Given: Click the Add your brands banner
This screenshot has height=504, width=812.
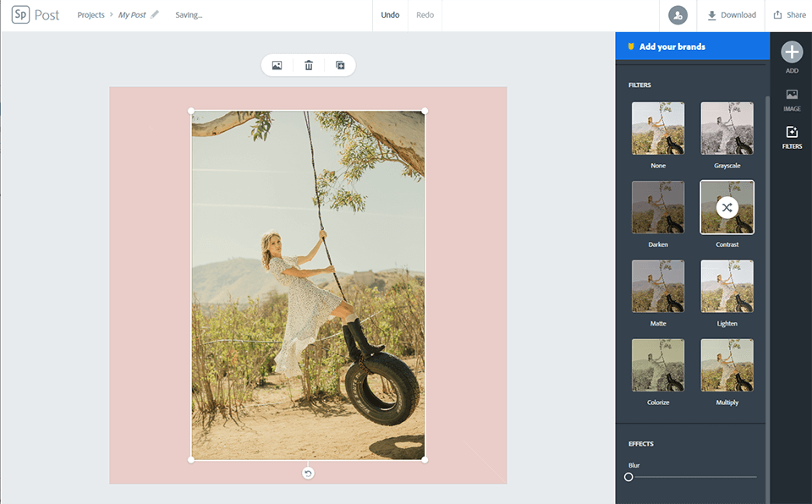Looking at the screenshot, I should tap(693, 47).
